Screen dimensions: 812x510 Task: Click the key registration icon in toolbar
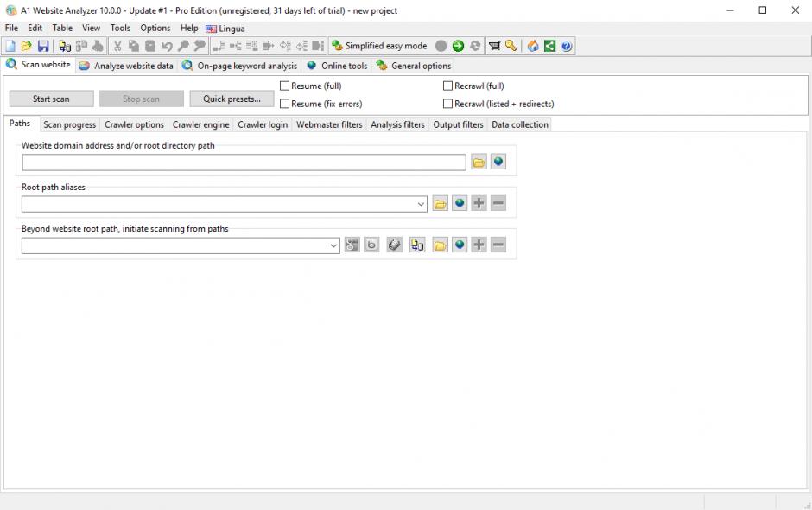tap(511, 46)
